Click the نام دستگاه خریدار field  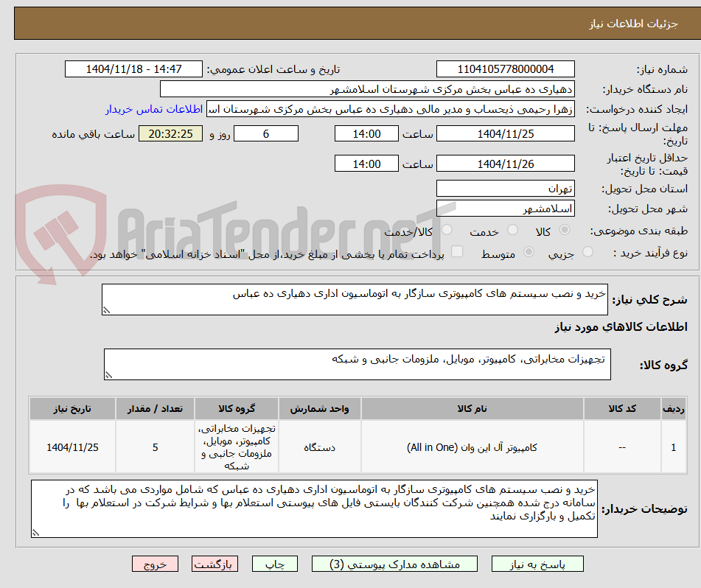pos(367,89)
